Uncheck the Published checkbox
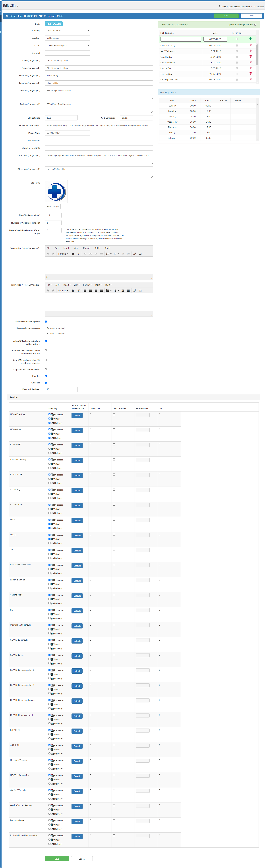 coord(46,383)
